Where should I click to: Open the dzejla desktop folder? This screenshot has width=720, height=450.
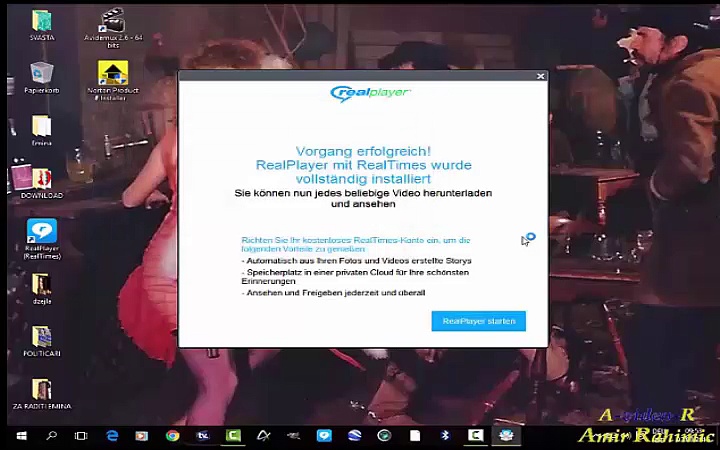(42, 285)
